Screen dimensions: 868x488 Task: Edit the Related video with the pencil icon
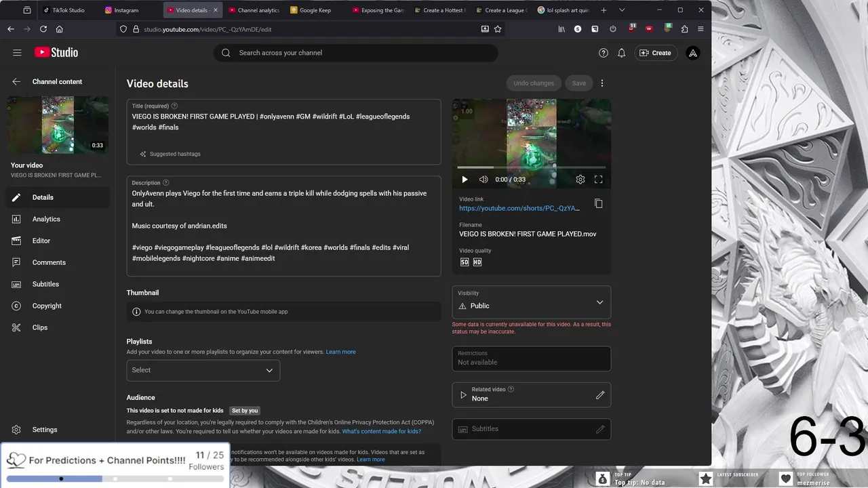point(600,394)
